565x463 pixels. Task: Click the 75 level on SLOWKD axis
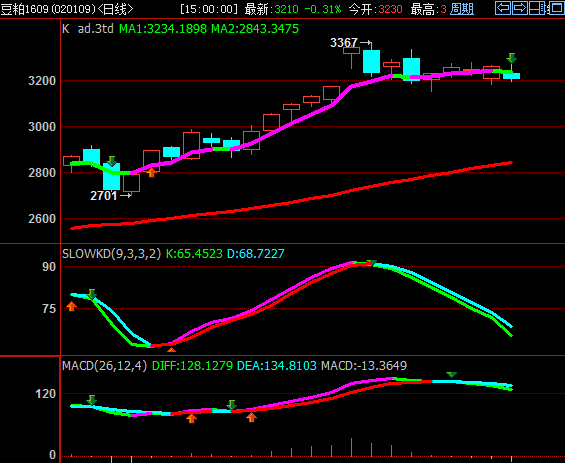coord(49,309)
